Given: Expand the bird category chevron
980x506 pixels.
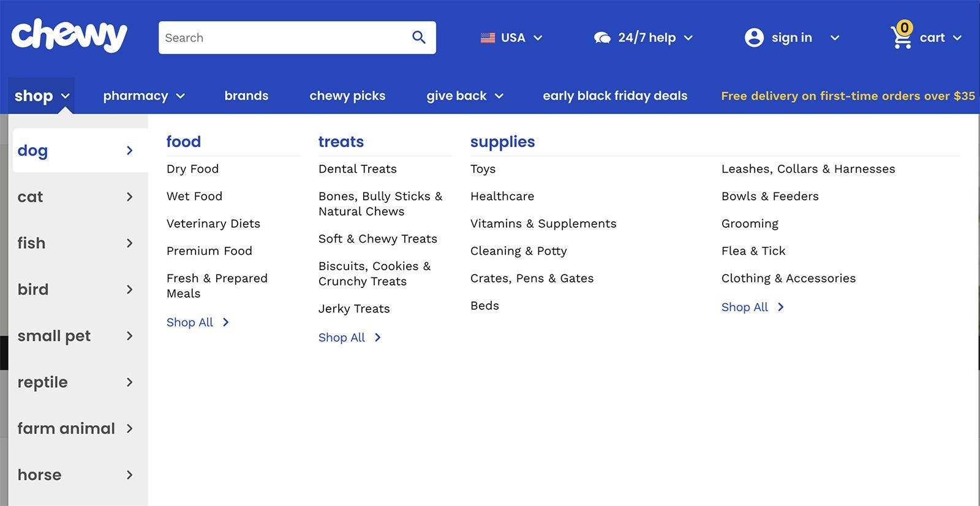Looking at the screenshot, I should (x=129, y=289).
